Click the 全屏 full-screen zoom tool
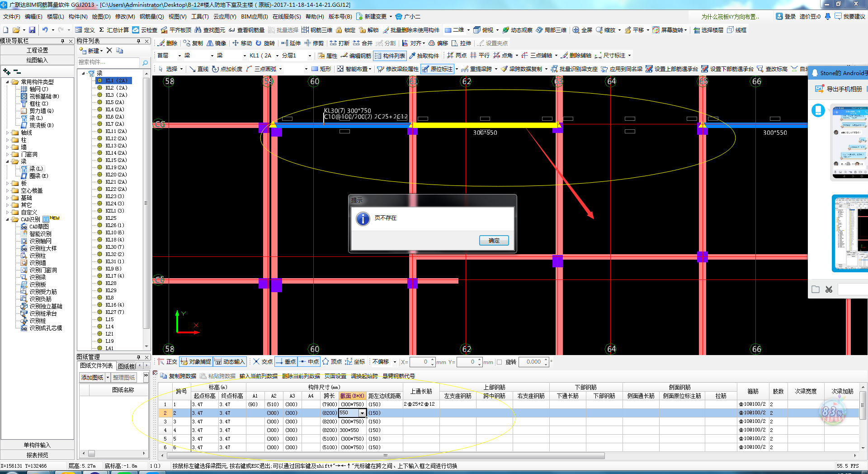 pyautogui.click(x=582, y=30)
